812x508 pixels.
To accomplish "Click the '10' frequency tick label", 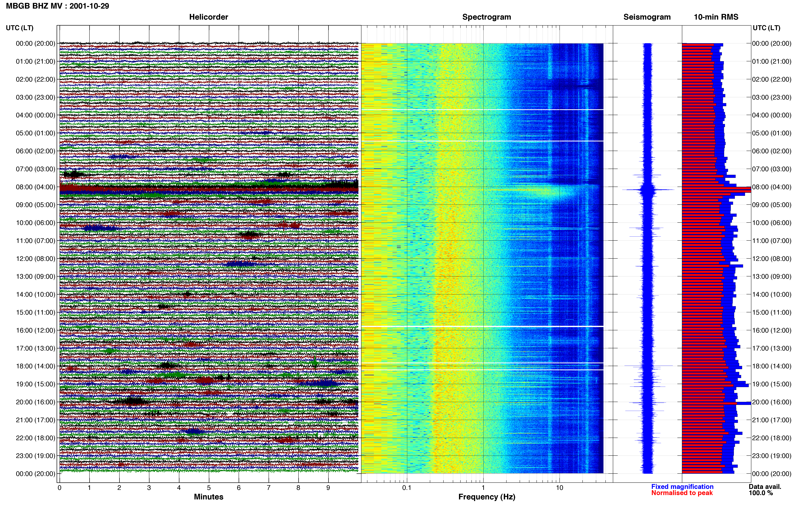I will 559,488.
